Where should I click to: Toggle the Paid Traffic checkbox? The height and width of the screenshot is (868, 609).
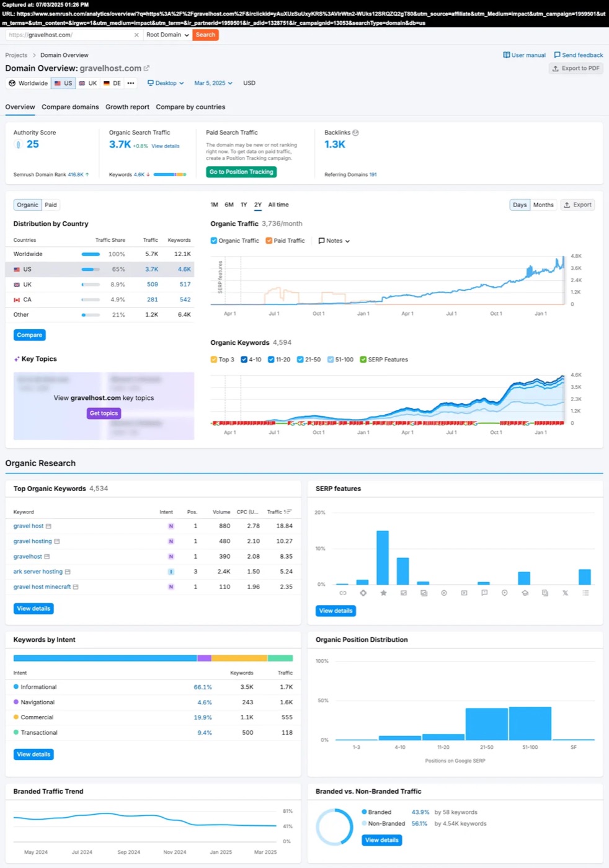click(269, 241)
